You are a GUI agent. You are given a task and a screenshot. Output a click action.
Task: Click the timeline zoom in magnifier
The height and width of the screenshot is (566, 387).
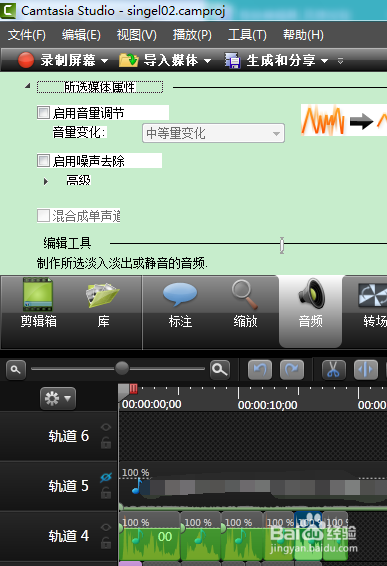[220, 370]
